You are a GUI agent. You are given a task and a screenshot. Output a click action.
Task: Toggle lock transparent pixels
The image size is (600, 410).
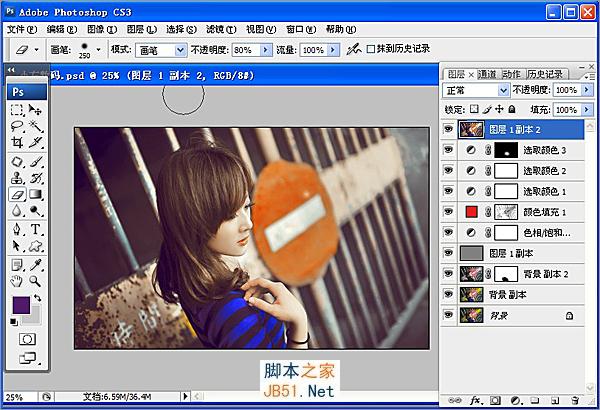(474, 109)
